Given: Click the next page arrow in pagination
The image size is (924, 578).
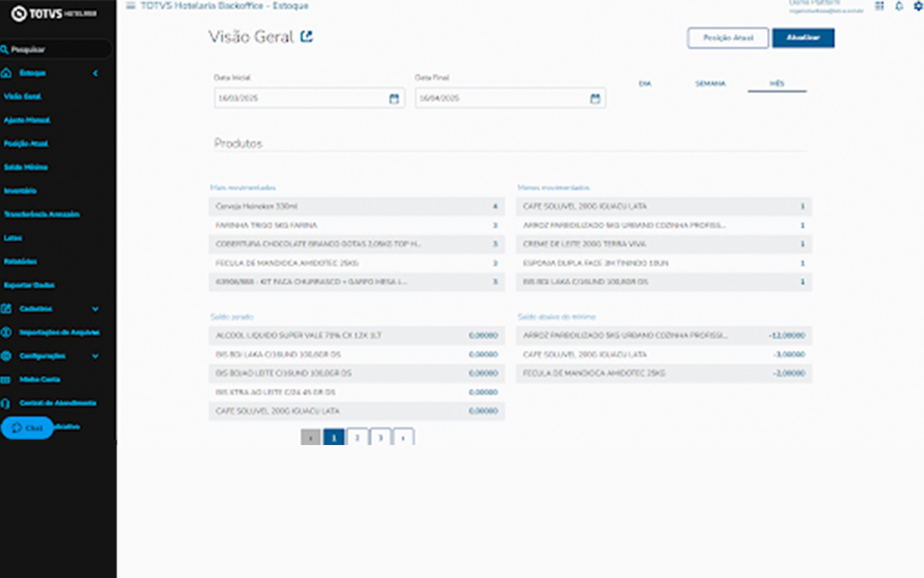Looking at the screenshot, I should (x=403, y=437).
